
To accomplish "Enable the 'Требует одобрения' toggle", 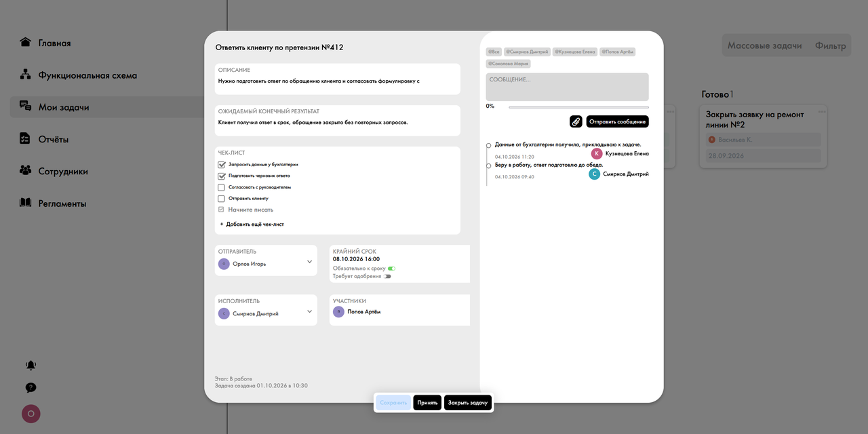I will [x=387, y=277].
